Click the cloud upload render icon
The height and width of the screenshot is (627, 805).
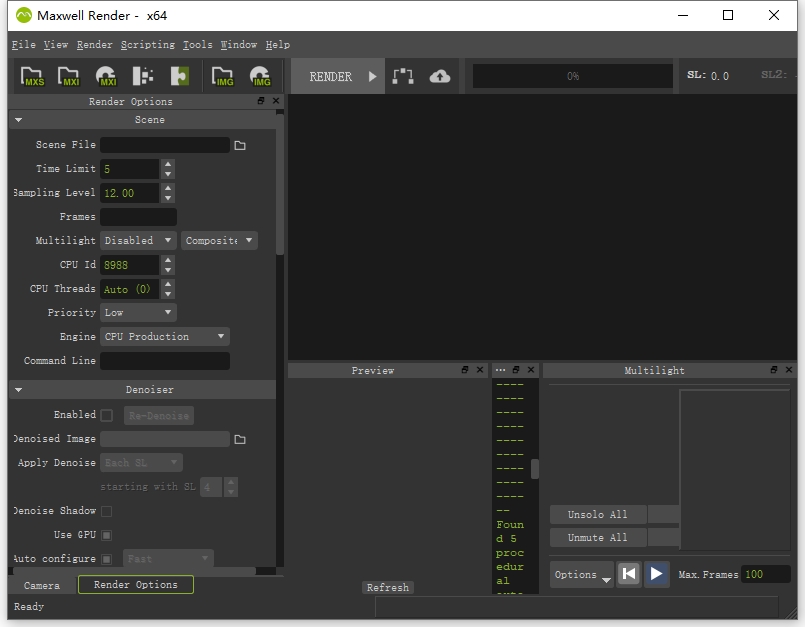440,76
